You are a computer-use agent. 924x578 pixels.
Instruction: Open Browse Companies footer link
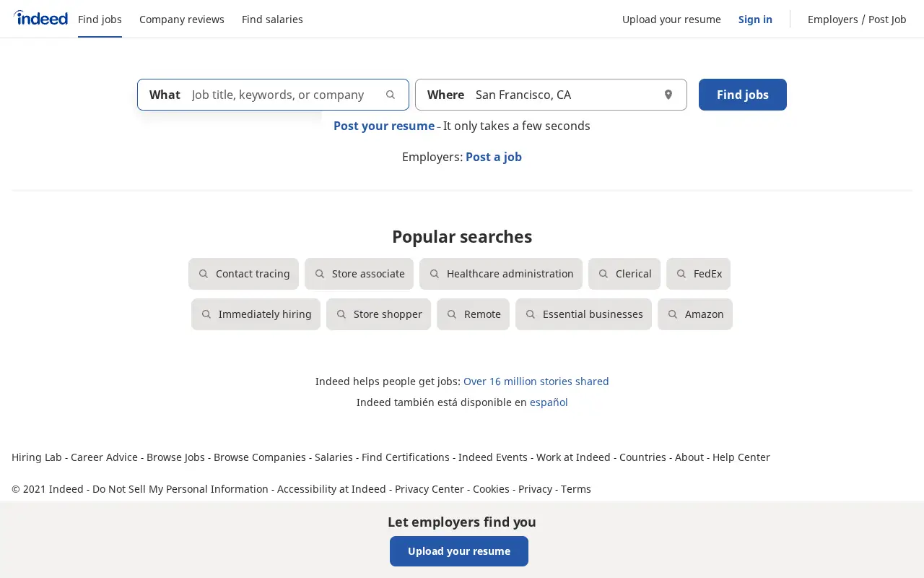click(x=260, y=457)
